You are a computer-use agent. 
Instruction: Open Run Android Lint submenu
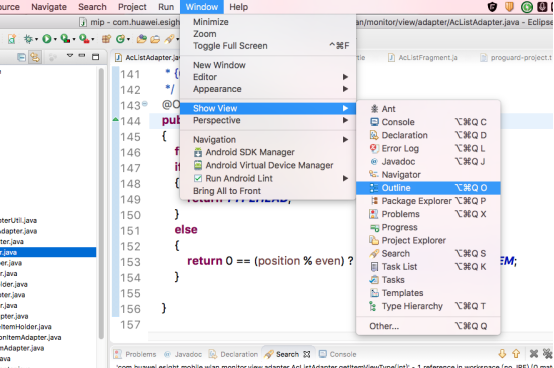(268, 178)
